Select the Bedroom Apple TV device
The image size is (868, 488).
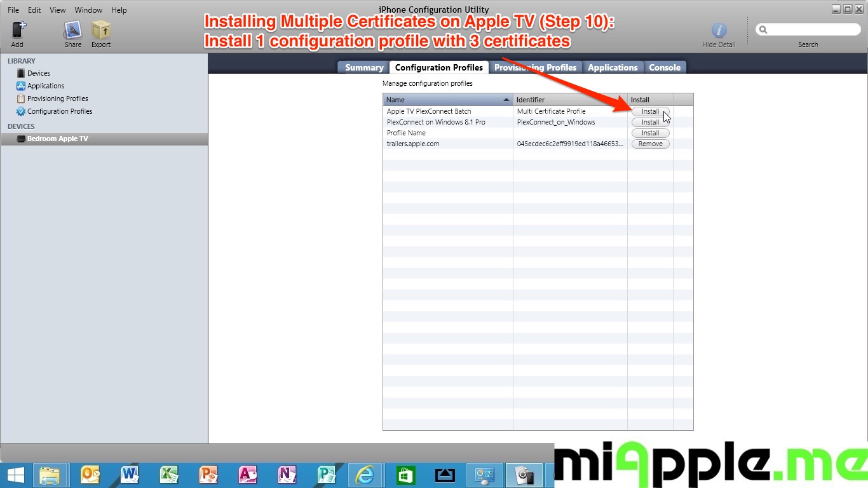pyautogui.click(x=57, y=139)
